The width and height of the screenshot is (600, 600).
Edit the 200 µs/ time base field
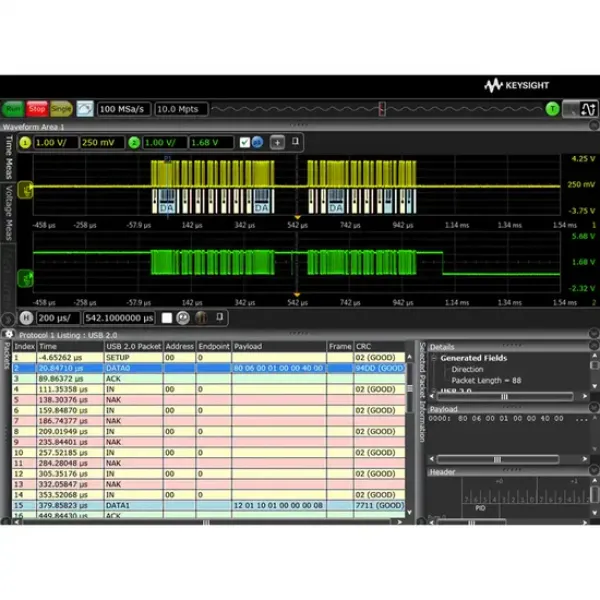pyautogui.click(x=59, y=318)
